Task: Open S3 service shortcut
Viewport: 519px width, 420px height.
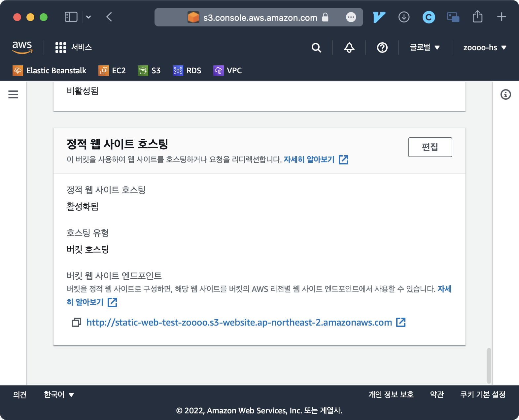Action: point(149,71)
